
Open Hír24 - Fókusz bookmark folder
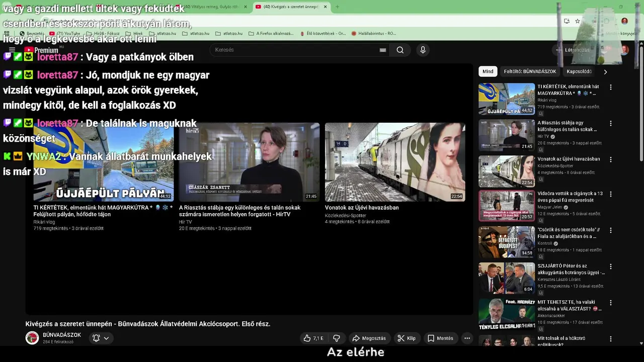103,33
